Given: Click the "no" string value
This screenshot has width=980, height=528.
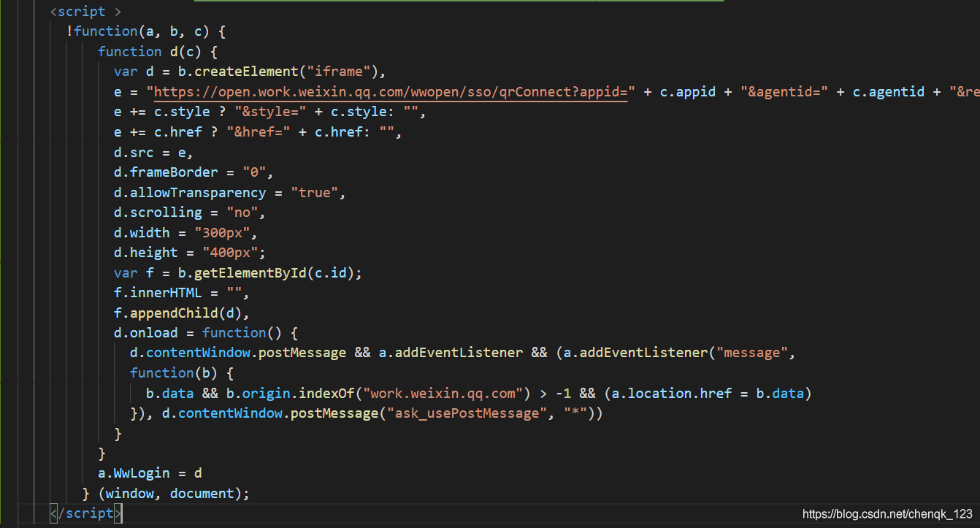Looking at the screenshot, I should [242, 213].
